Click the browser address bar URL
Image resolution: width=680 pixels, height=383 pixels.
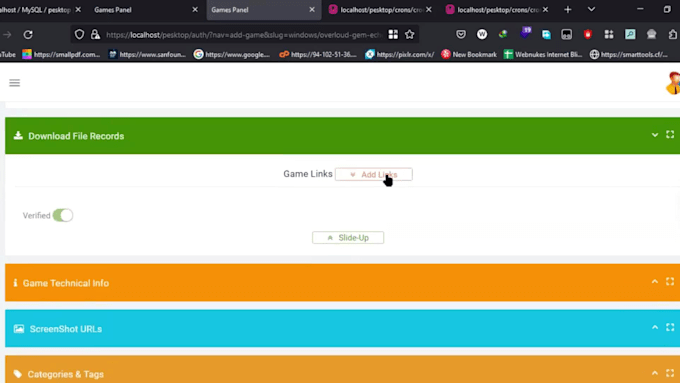(x=244, y=35)
